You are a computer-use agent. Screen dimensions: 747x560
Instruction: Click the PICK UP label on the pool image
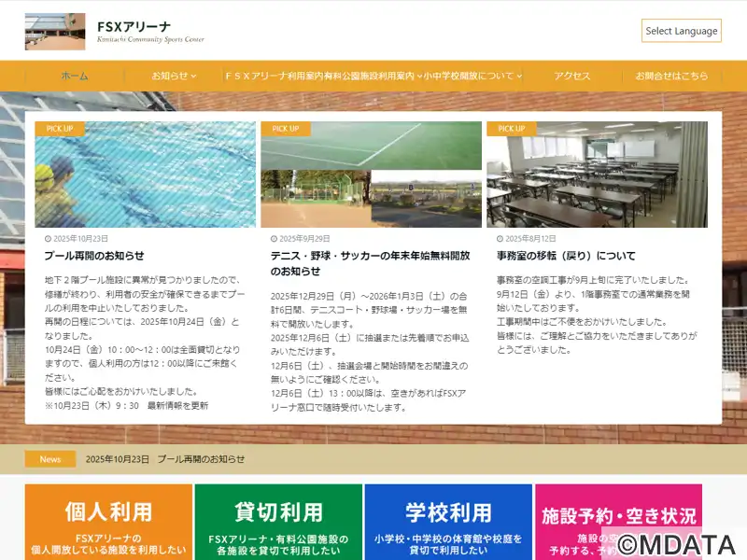60,129
